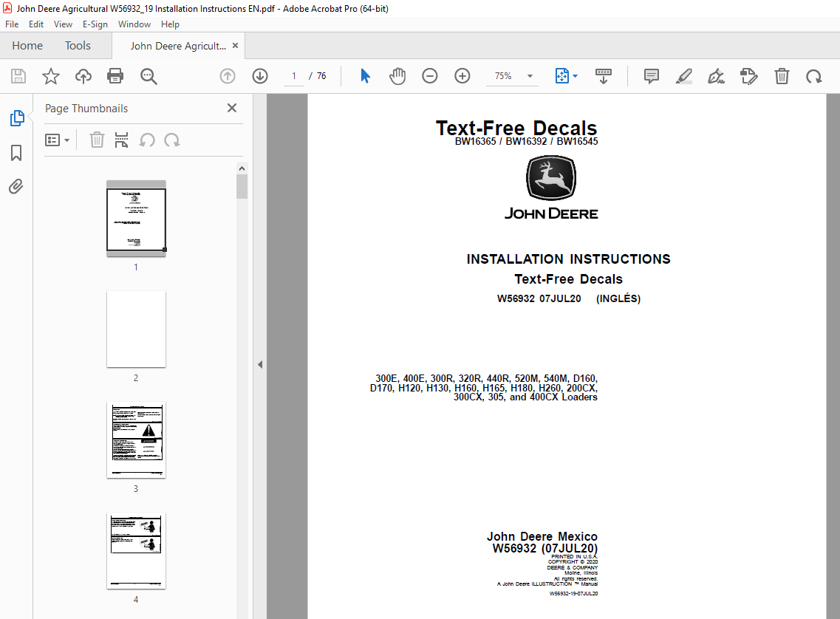Save the file with the floppy disk icon

[x=18, y=76]
